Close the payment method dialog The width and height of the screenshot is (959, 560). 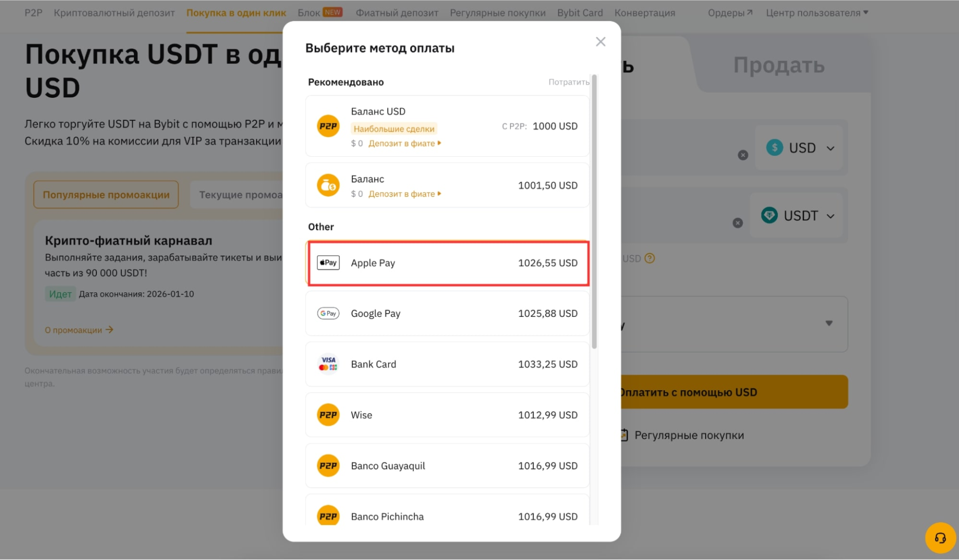tap(600, 42)
